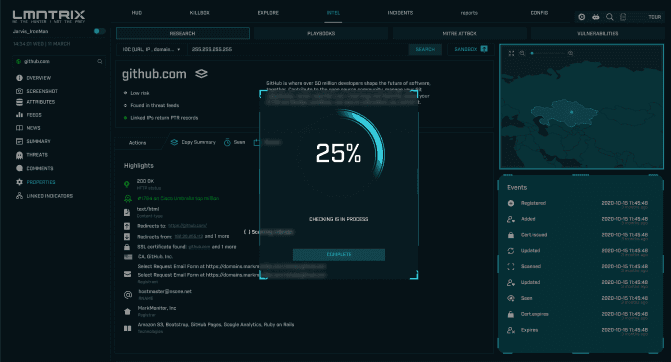The height and width of the screenshot is (362, 671).
Task: Click the envelope icon beside Request Email Form
Action: point(128,274)
